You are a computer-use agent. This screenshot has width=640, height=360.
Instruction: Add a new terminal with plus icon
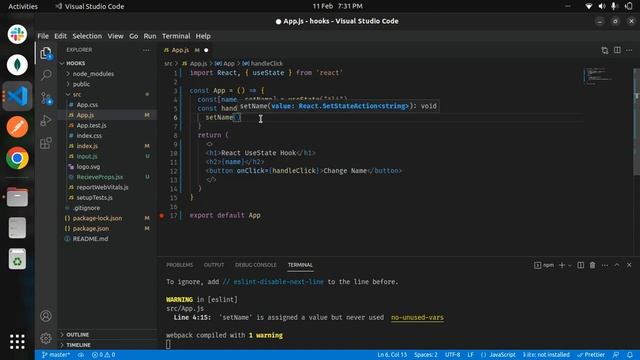pyautogui.click(x=562, y=265)
